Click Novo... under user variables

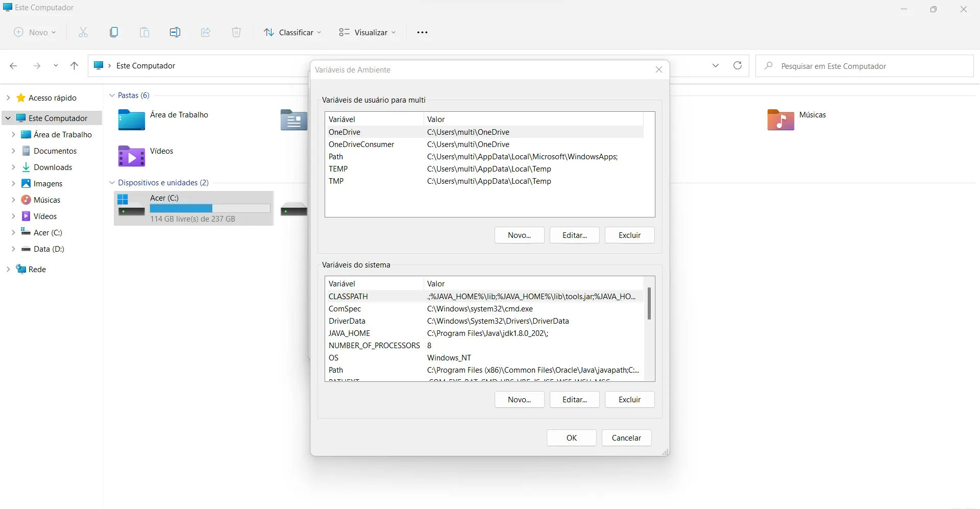(519, 235)
